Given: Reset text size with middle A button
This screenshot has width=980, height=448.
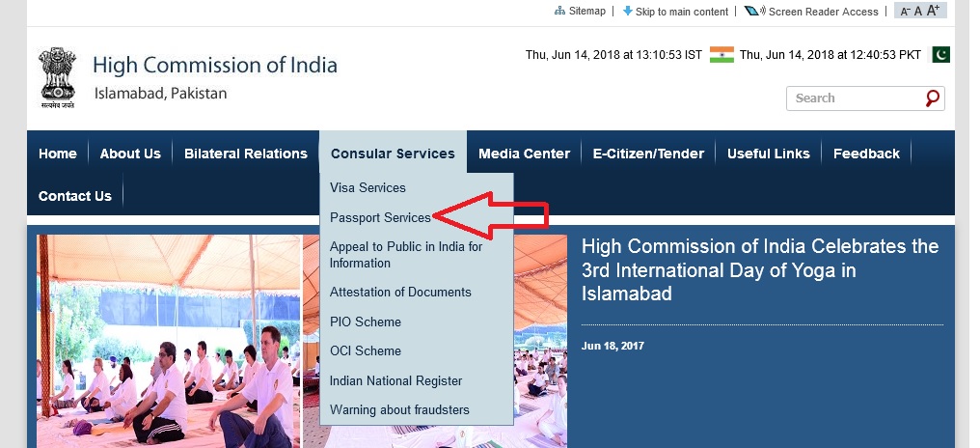Looking at the screenshot, I should (918, 12).
